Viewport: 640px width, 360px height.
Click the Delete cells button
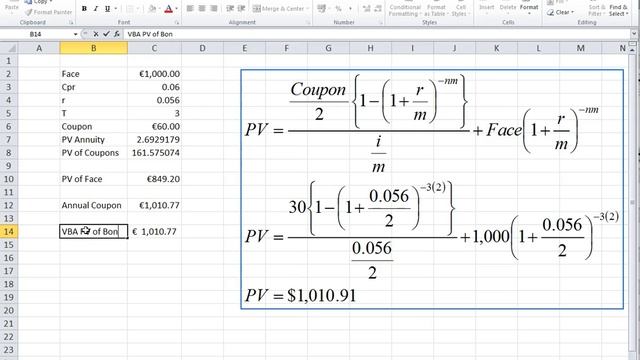click(508, 8)
